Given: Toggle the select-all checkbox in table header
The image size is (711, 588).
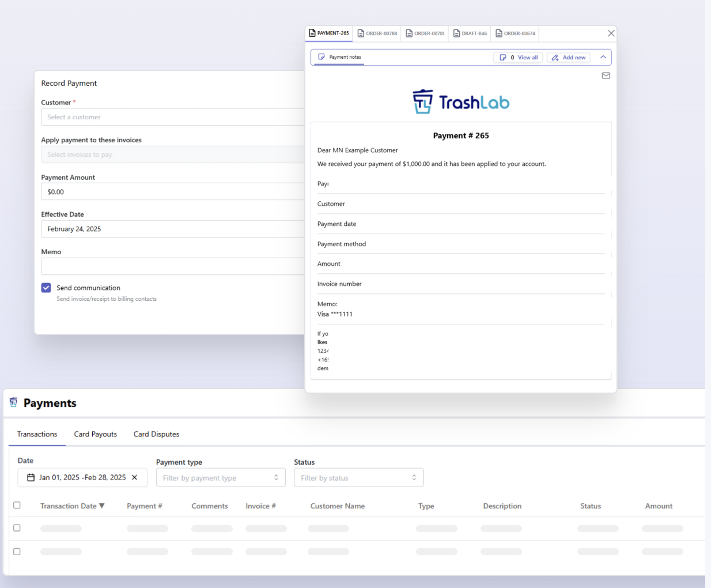Looking at the screenshot, I should pos(17,505).
